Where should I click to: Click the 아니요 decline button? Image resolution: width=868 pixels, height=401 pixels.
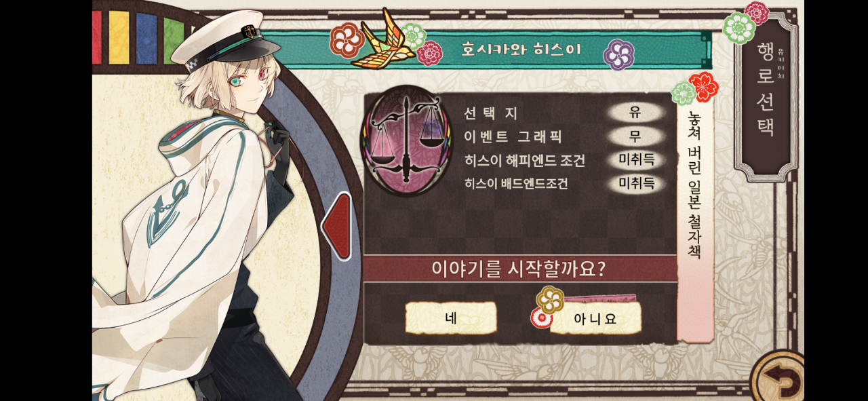click(595, 318)
